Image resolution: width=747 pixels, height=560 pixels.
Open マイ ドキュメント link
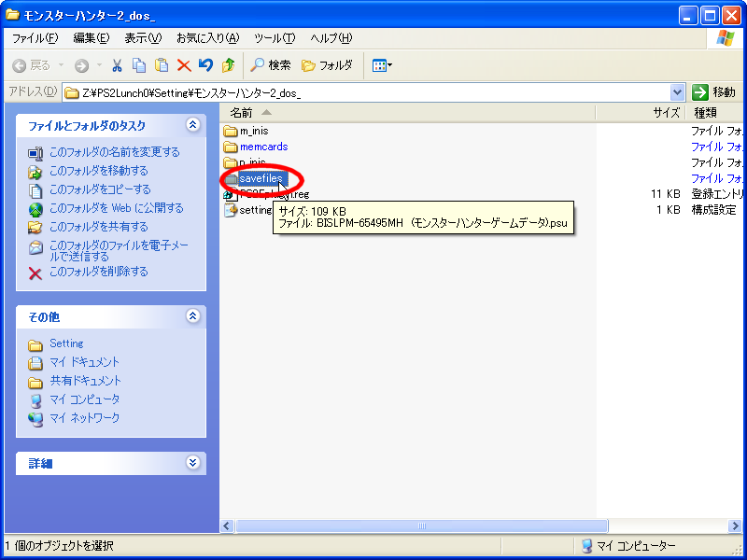point(84,362)
